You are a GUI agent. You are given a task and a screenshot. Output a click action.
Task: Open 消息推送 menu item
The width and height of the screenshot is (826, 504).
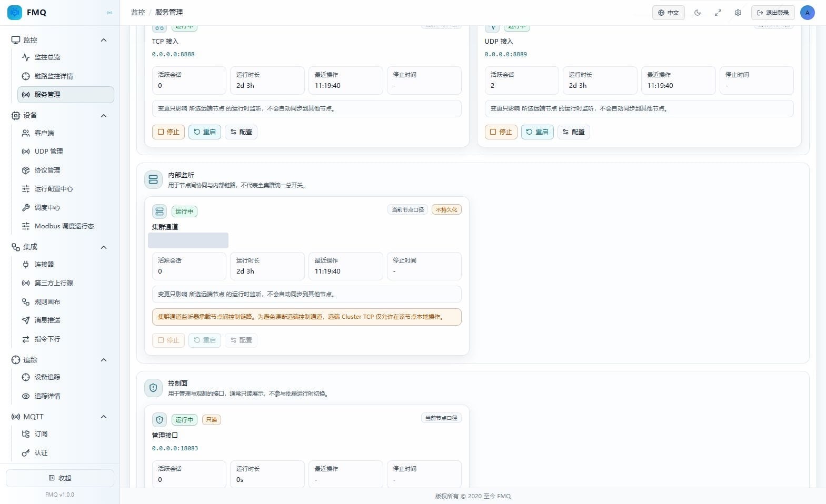point(66,320)
